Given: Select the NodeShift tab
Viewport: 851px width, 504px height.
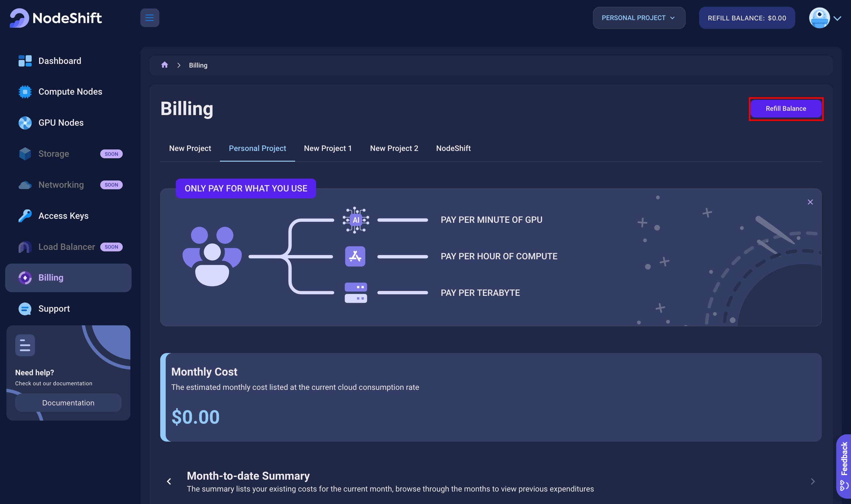Looking at the screenshot, I should (454, 148).
